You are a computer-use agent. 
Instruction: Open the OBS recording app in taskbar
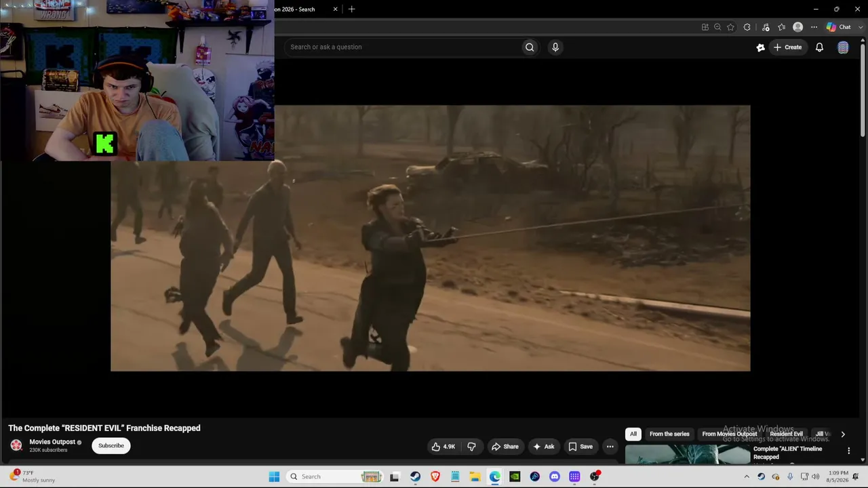point(595,476)
